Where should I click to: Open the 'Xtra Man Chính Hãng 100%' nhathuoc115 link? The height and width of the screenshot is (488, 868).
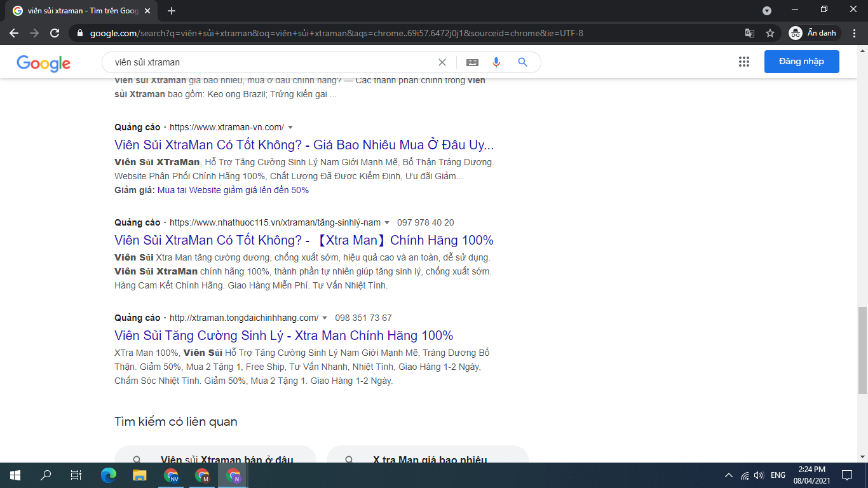tap(304, 240)
